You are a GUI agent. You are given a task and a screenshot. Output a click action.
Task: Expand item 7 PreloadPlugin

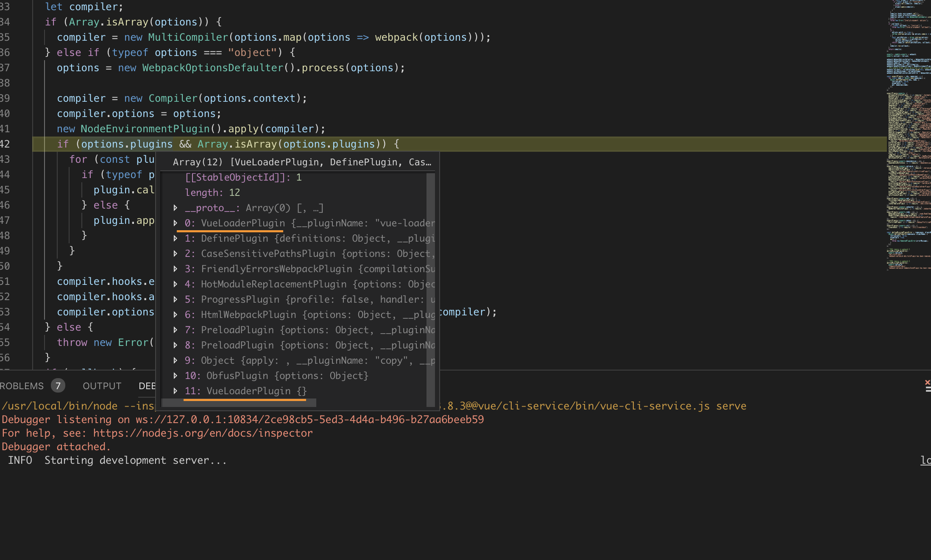tap(175, 330)
